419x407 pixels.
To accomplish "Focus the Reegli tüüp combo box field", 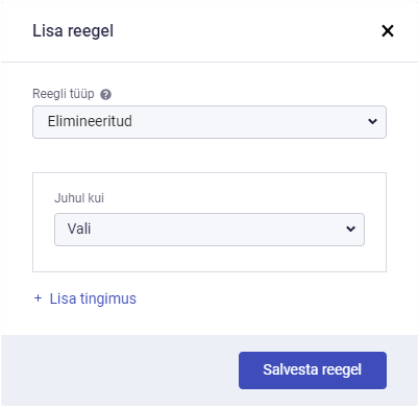I will [209, 122].
